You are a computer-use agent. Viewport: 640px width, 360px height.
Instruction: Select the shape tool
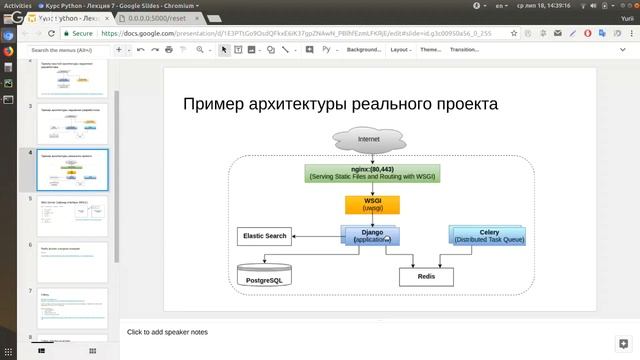pyautogui.click(x=271, y=50)
